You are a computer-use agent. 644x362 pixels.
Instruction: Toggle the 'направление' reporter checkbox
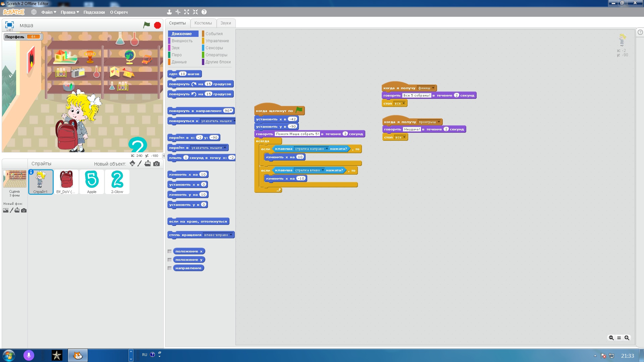pos(169,268)
